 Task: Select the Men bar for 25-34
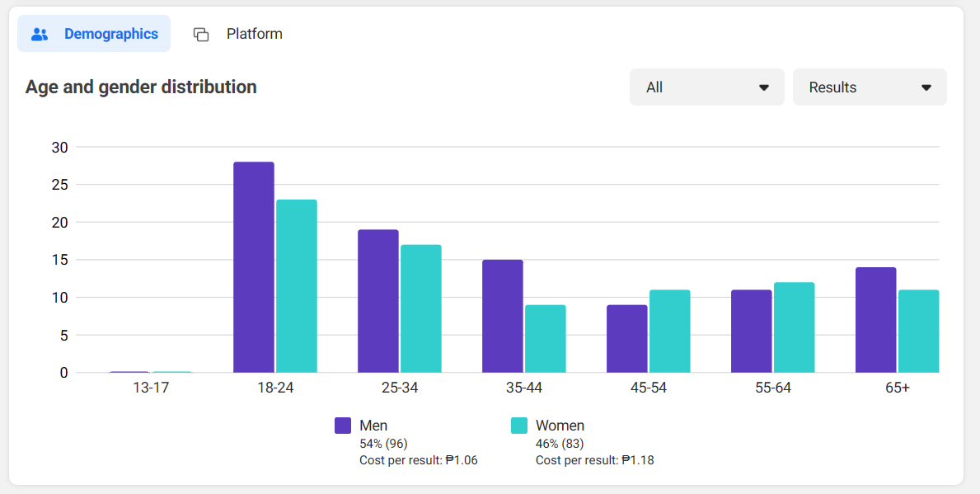click(x=378, y=301)
